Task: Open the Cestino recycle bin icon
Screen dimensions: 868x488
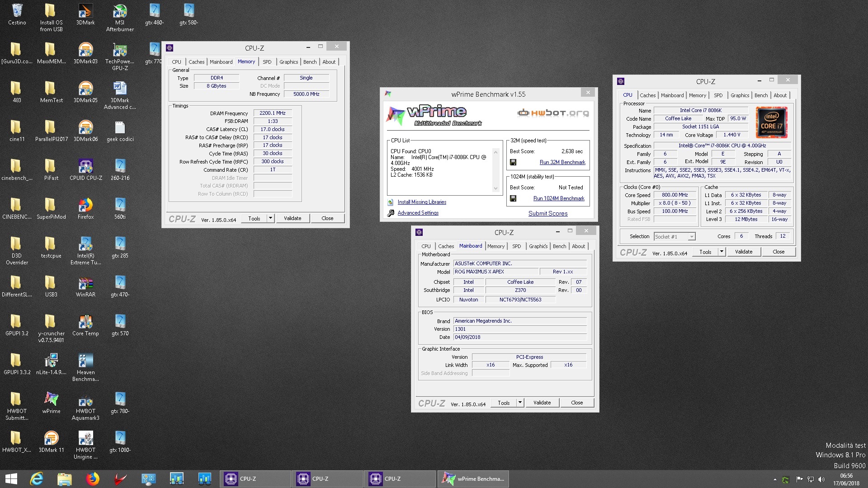Action: pyautogui.click(x=17, y=14)
